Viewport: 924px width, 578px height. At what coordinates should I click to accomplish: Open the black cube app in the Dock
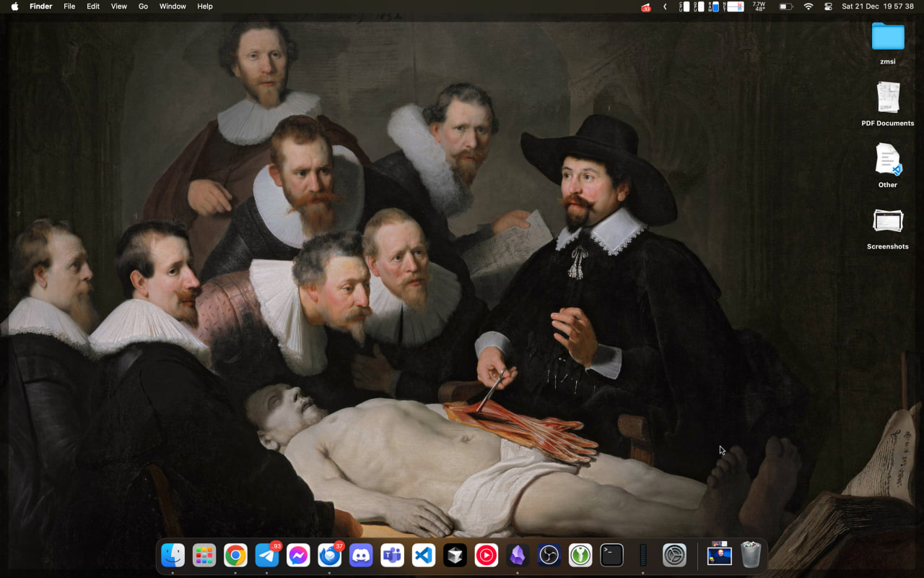coord(455,556)
